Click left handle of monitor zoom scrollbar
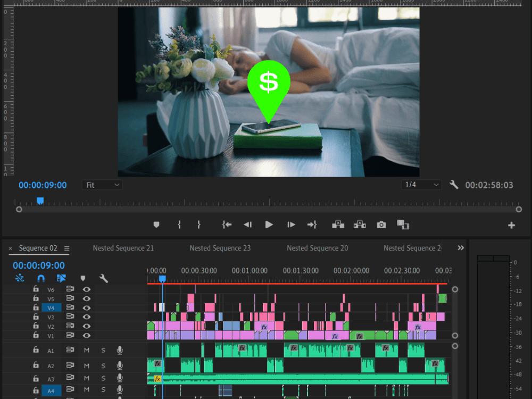Screen dimensions: 532x399 (x=19, y=209)
